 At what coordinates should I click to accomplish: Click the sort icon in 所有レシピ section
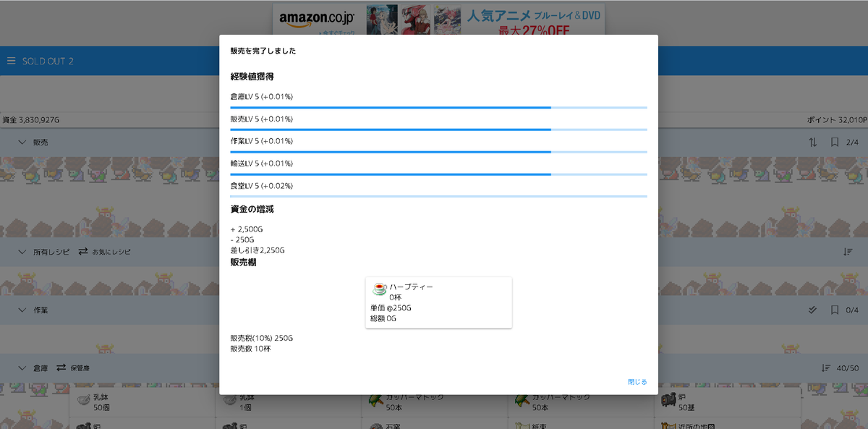click(848, 251)
